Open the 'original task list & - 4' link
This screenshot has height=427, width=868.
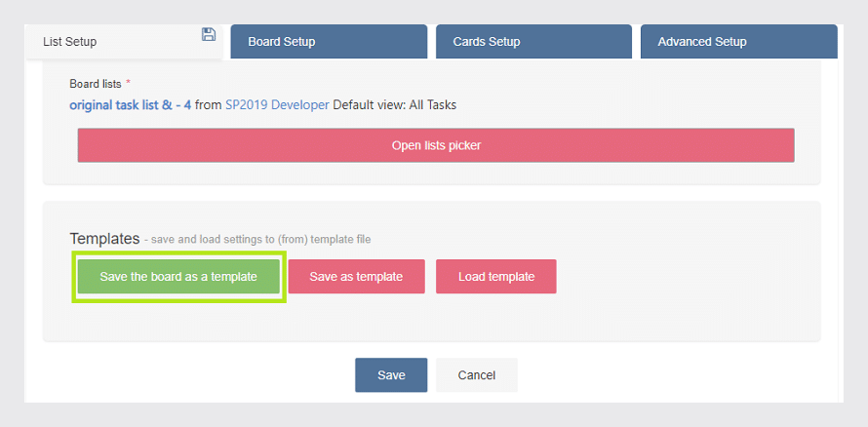pyautogui.click(x=131, y=104)
